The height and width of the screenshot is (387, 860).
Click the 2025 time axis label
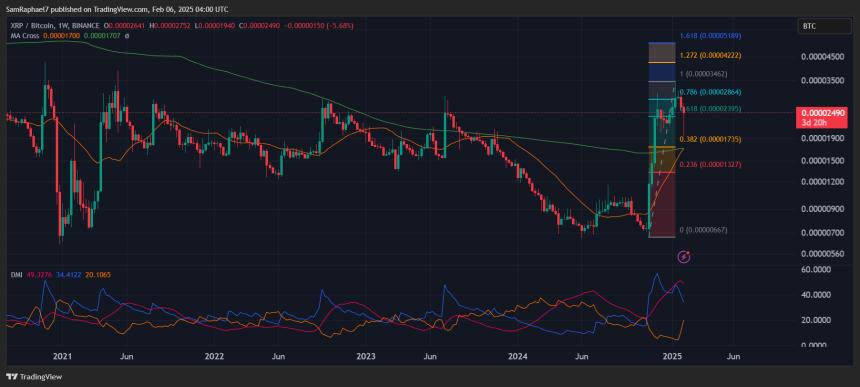(x=671, y=356)
